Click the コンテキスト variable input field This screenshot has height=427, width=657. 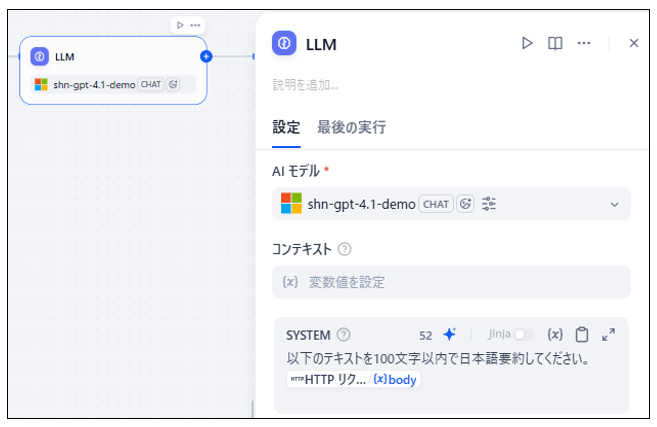(x=451, y=282)
